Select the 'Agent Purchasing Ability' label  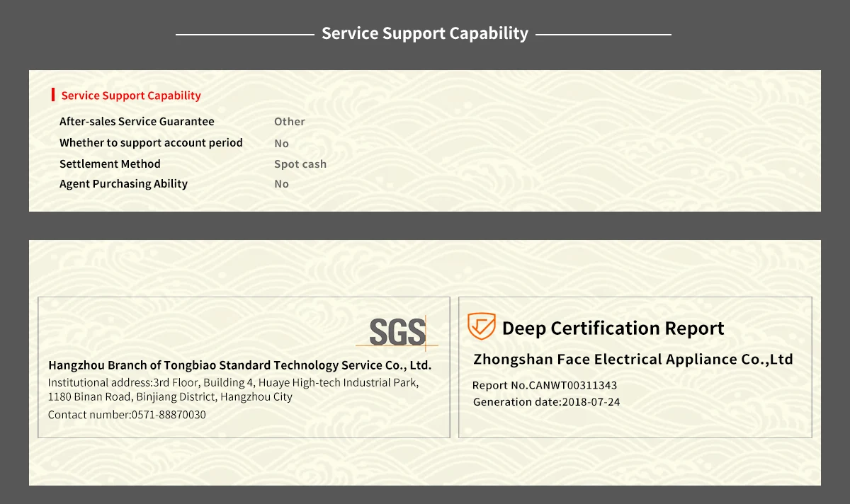tap(123, 184)
